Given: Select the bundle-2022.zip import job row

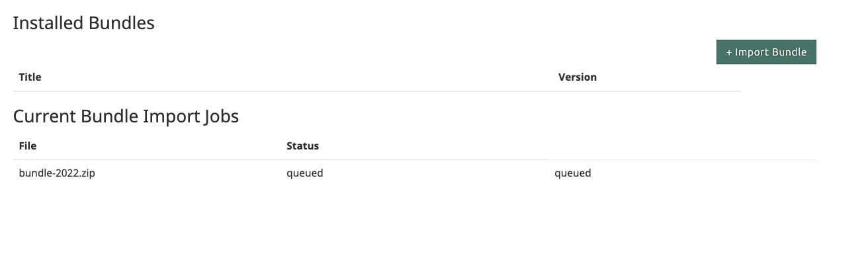Looking at the screenshot, I should 414,173.
